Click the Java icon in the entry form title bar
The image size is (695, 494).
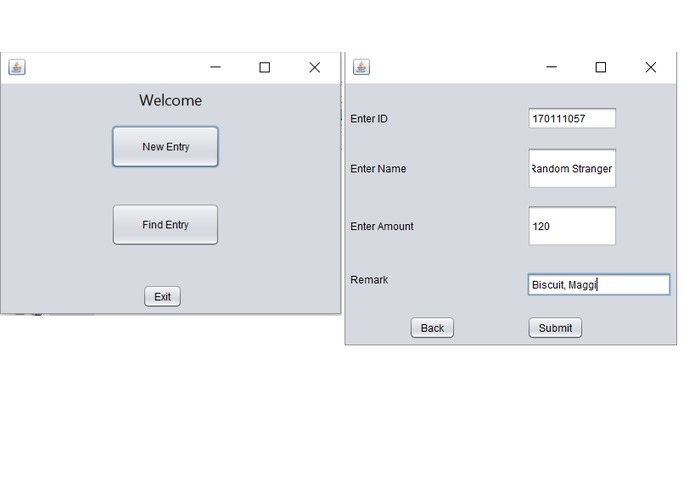click(x=361, y=67)
